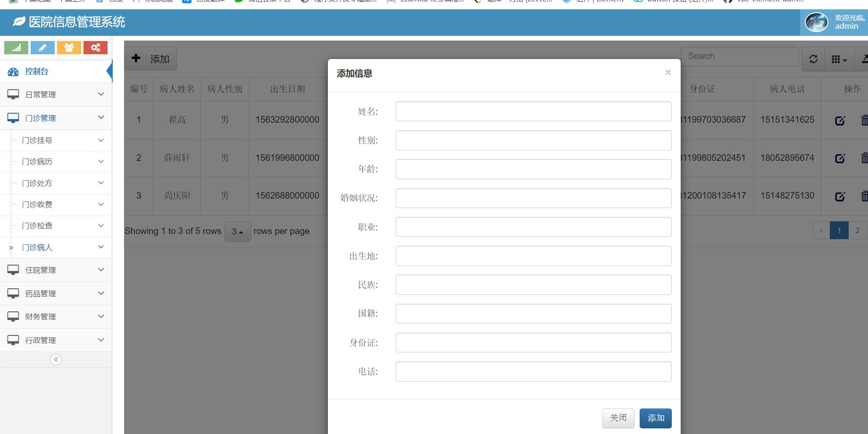Click patient name 尚庆阳
Screen dimensions: 868x434
177,195
